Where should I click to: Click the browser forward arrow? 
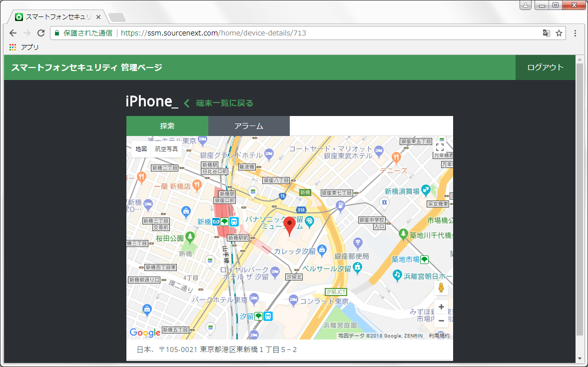[27, 33]
